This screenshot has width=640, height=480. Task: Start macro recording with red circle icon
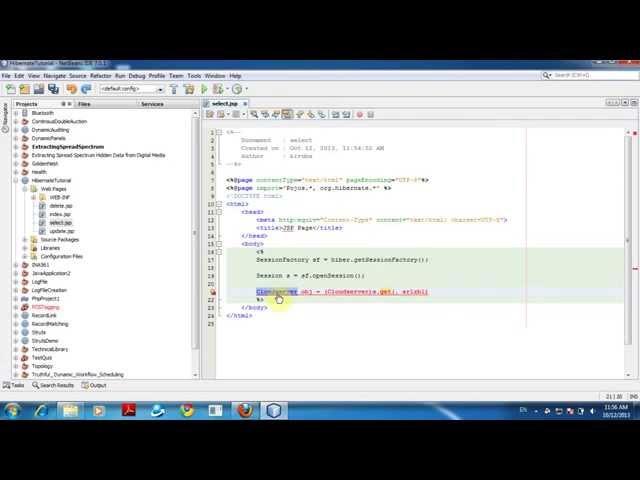[x=360, y=115]
